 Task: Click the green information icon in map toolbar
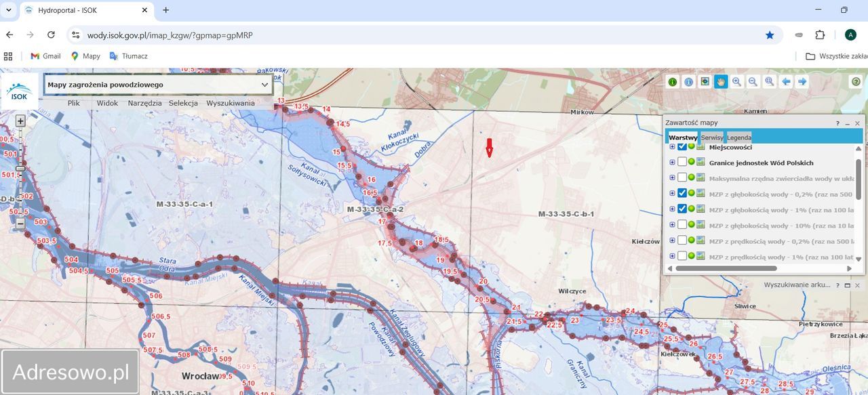click(673, 82)
